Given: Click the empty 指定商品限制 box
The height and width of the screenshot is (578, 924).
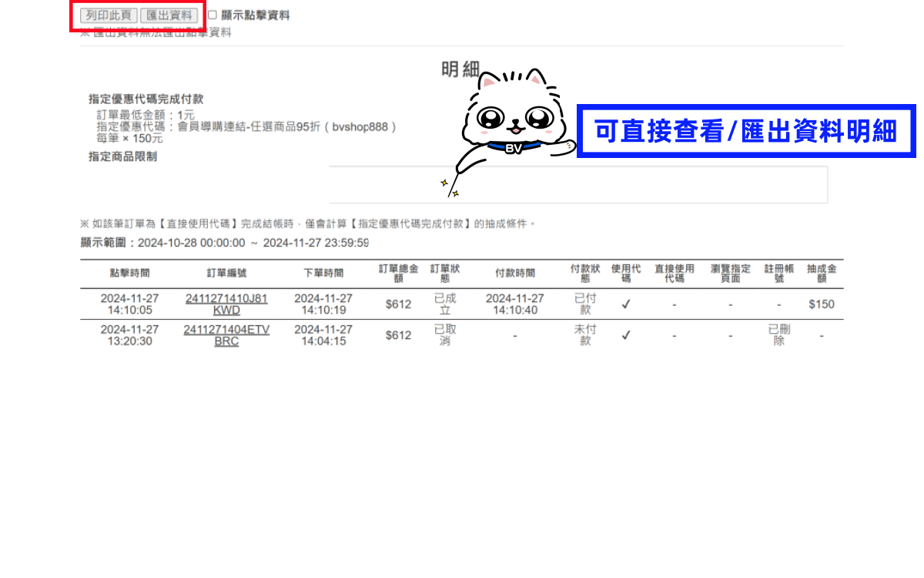Looking at the screenshot, I should tap(578, 184).
